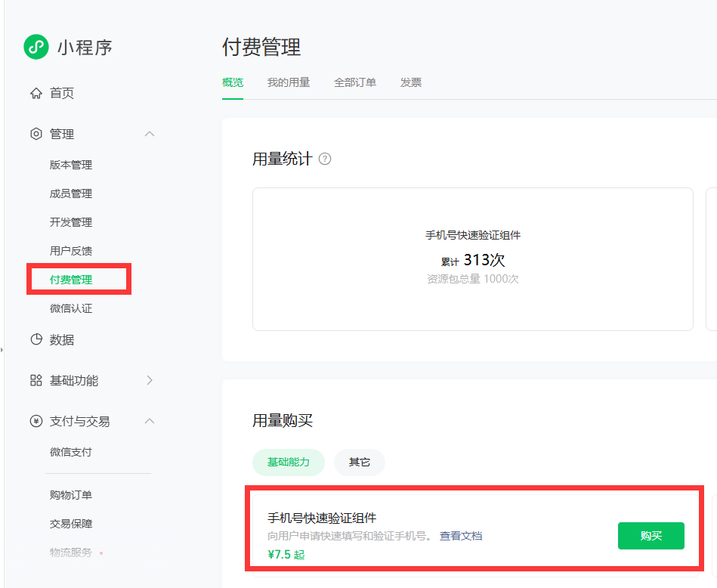
Task: Open 版本管理 in the sidebar
Action: pyautogui.click(x=71, y=165)
